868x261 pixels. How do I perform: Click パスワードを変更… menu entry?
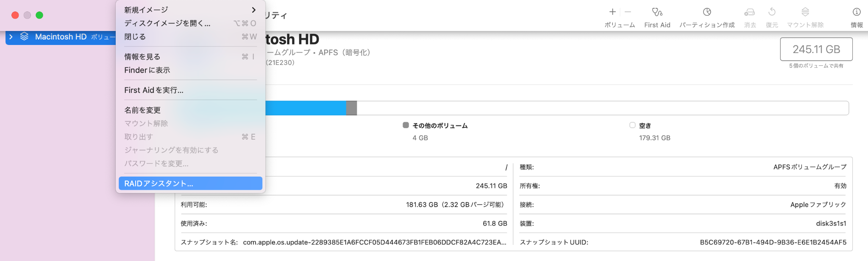point(190,163)
